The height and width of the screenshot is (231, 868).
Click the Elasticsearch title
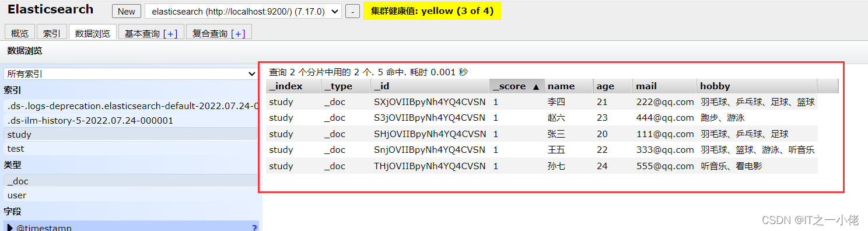(x=50, y=9)
